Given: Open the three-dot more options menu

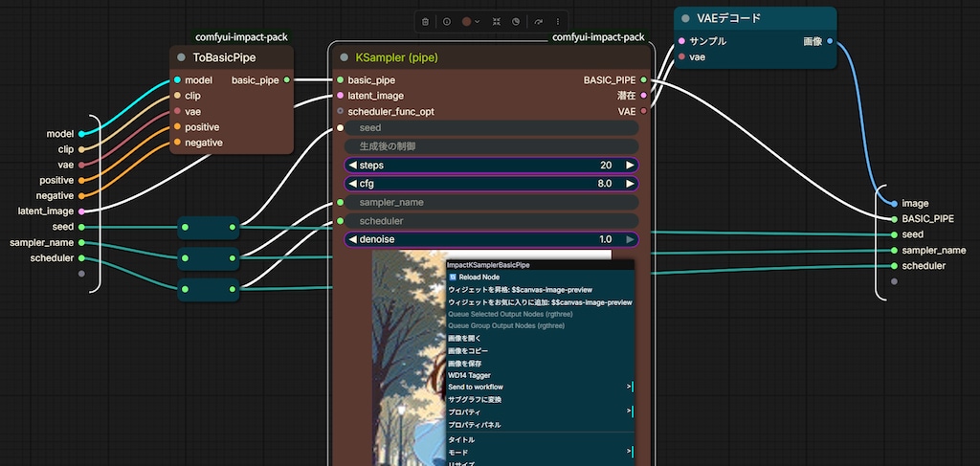Looking at the screenshot, I should click(558, 21).
